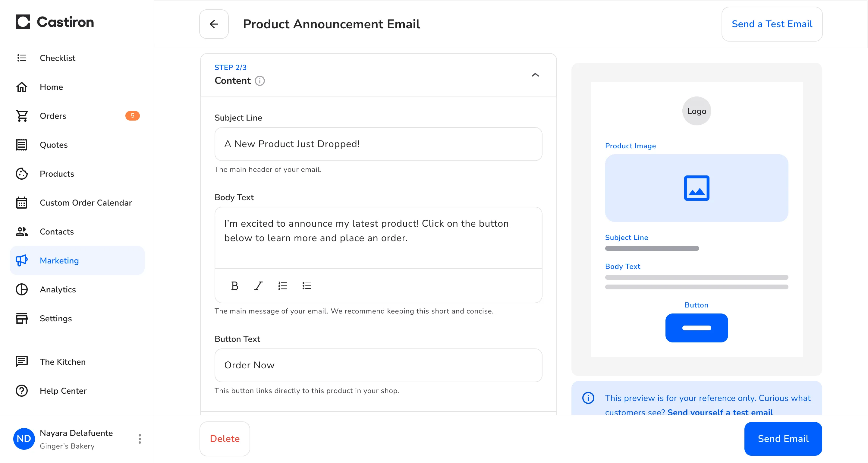Insert numbered list in body text
The height and width of the screenshot is (463, 868).
coord(282,286)
